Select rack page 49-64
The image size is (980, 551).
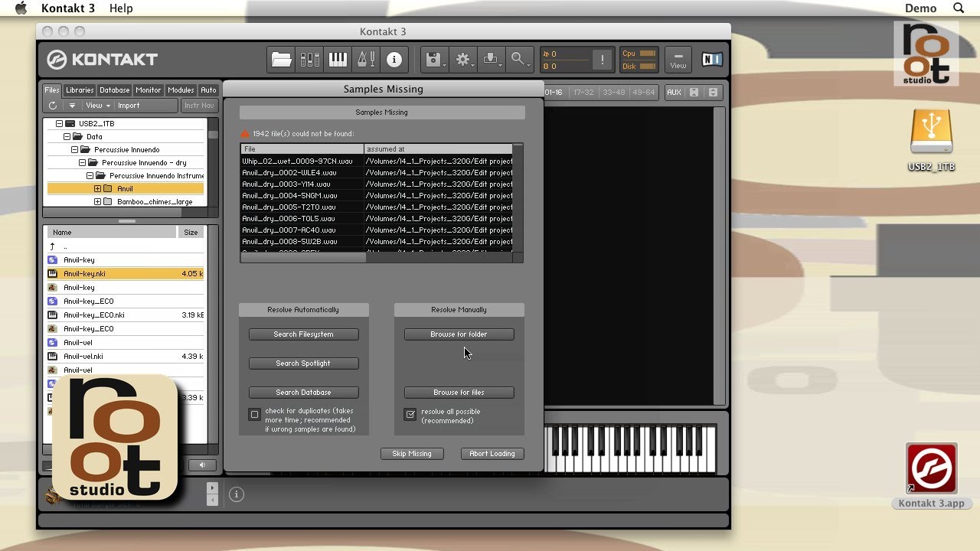(643, 93)
